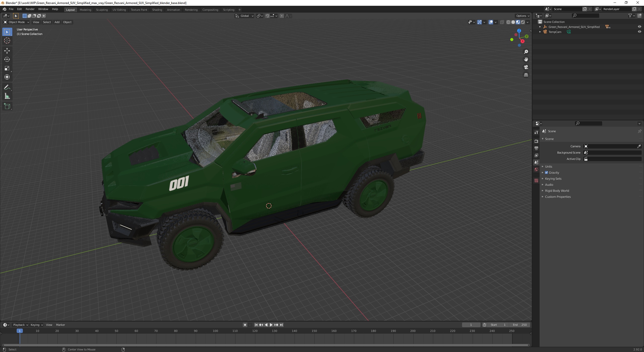The image size is (644, 352).
Task: Click the blue frame 1 playhead marker
Action: click(x=20, y=331)
